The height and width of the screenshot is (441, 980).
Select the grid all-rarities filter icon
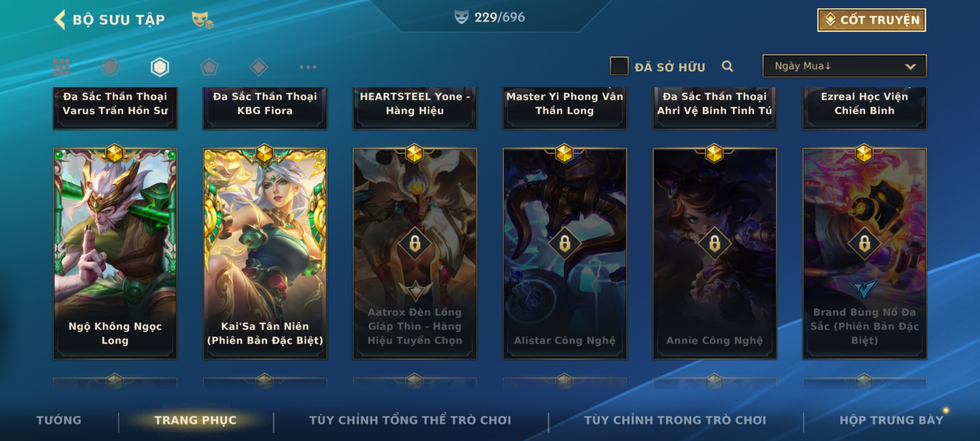pyautogui.click(x=61, y=67)
